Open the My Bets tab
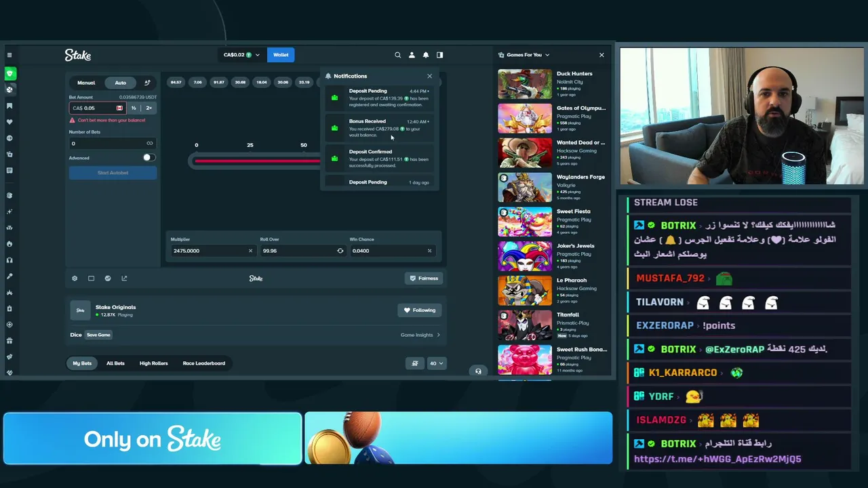 [82, 363]
